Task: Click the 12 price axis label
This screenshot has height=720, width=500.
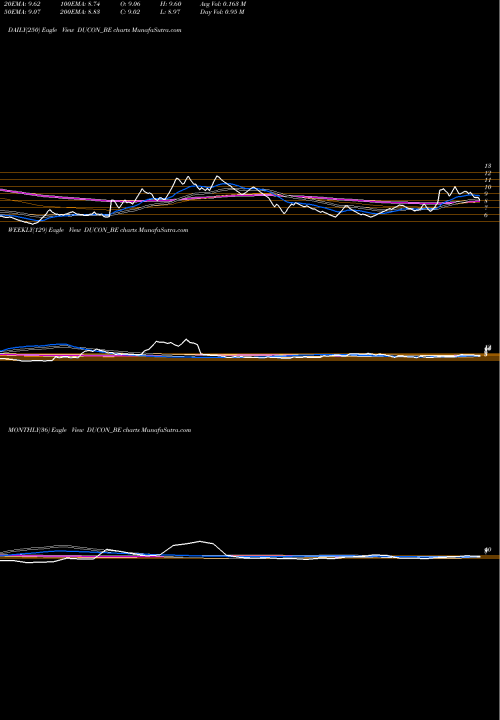Action: tap(488, 173)
